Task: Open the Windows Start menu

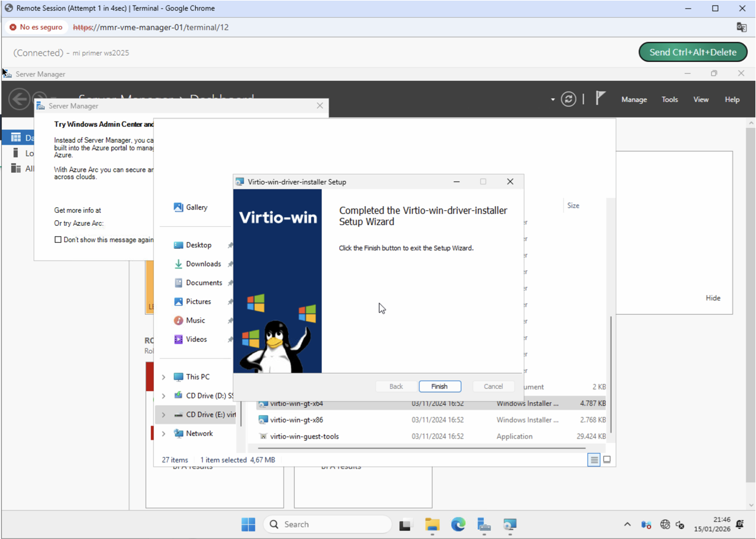Action: click(x=248, y=524)
